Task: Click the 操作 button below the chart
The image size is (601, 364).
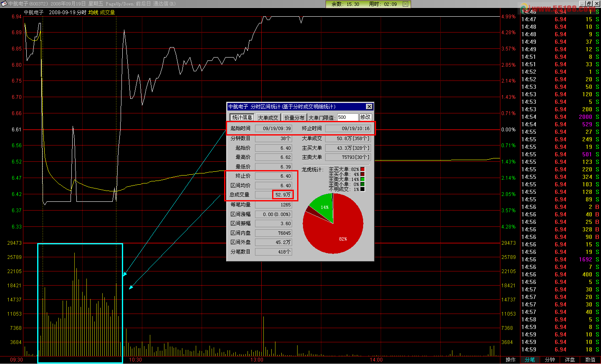Action: click(510, 360)
